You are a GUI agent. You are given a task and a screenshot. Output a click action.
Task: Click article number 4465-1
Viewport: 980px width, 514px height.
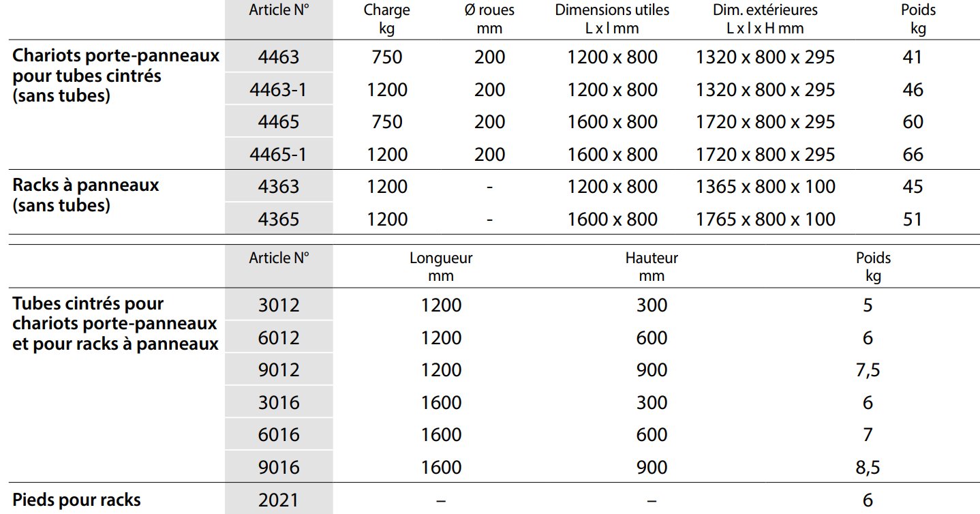(279, 155)
